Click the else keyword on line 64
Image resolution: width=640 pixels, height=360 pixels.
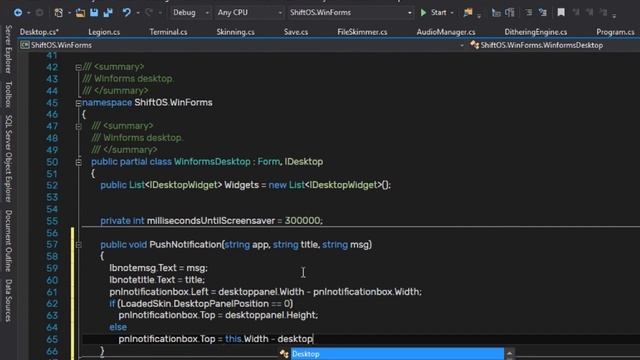pos(118,327)
